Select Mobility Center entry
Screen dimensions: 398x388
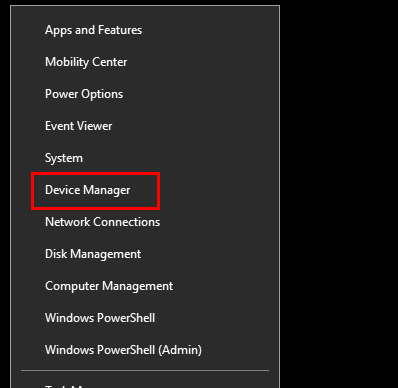point(86,62)
